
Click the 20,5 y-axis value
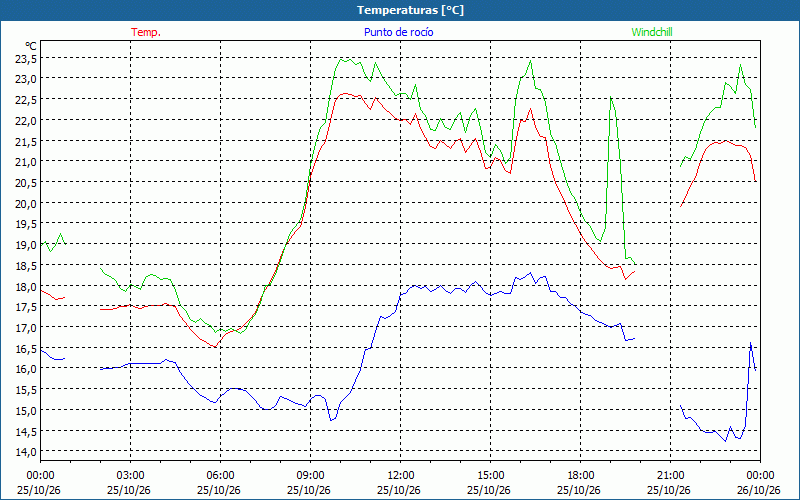click(26, 183)
